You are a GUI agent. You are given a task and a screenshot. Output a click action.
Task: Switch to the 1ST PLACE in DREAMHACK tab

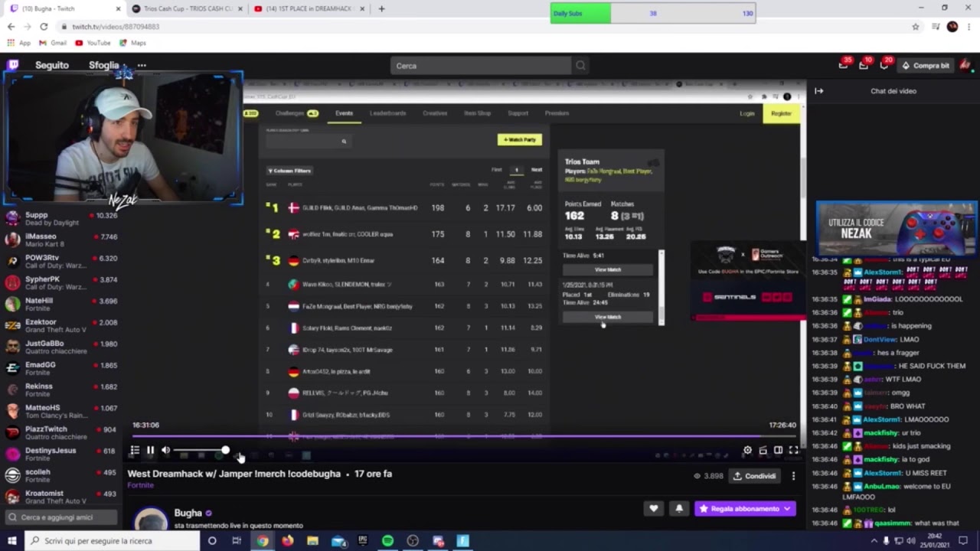[x=310, y=8]
